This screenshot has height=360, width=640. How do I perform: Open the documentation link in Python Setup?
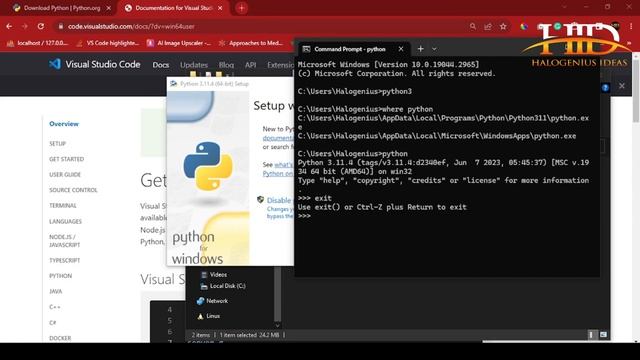point(278,138)
